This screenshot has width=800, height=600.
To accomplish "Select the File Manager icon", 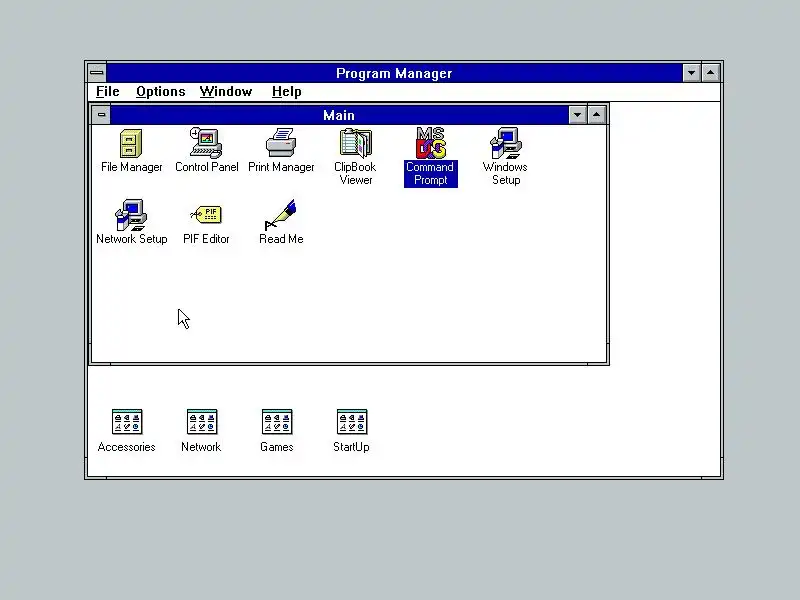I will point(131,143).
